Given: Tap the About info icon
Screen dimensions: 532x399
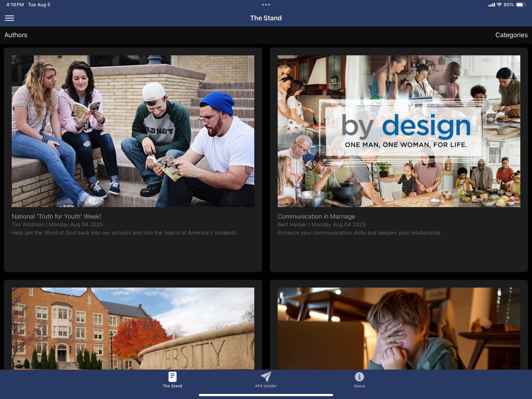Looking at the screenshot, I should click(x=359, y=377).
